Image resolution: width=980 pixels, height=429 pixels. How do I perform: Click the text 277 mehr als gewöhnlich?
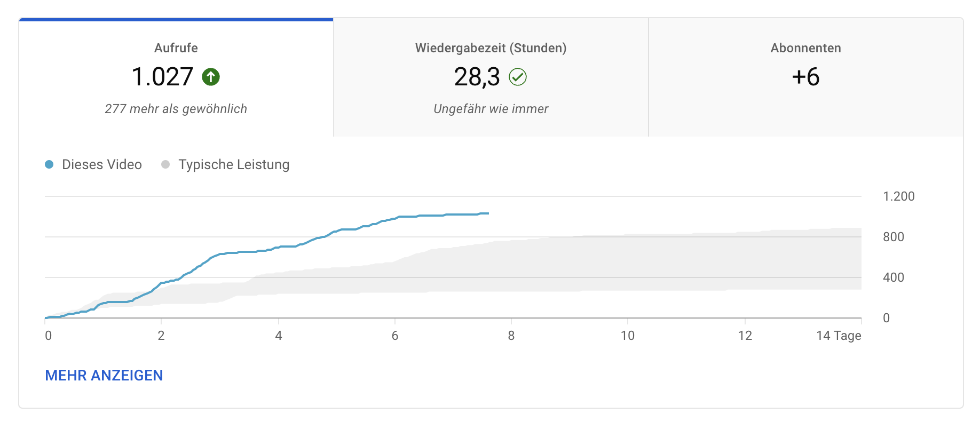click(x=176, y=109)
